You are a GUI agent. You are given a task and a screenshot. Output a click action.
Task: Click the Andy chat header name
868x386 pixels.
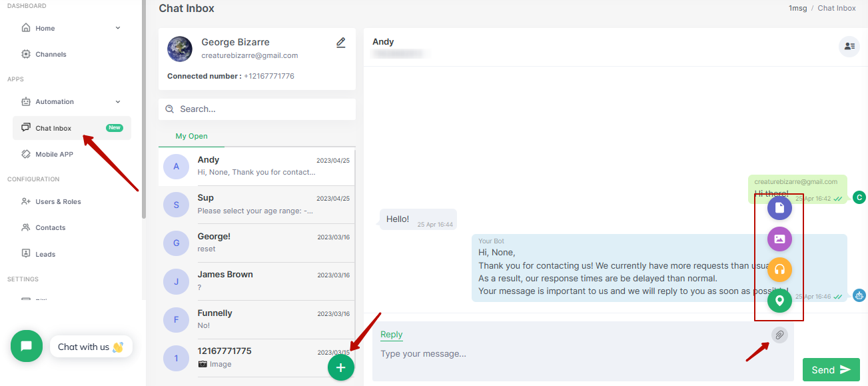[x=383, y=41]
